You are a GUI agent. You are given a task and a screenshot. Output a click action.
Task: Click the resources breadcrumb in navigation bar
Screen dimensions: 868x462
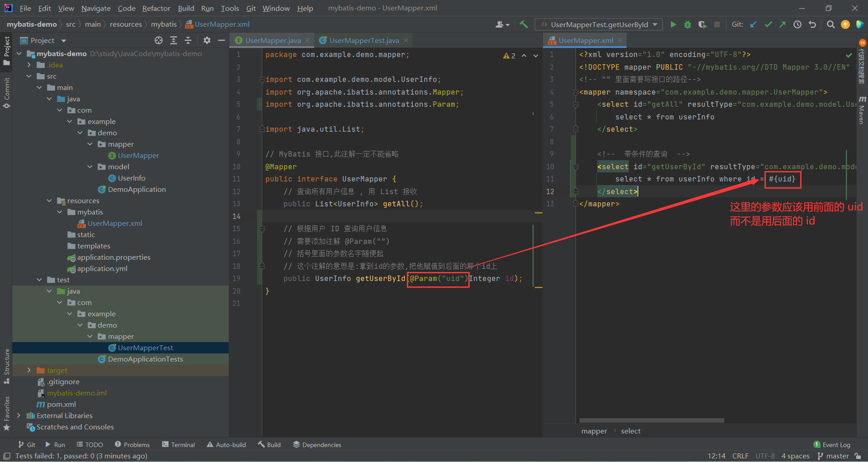(126, 24)
